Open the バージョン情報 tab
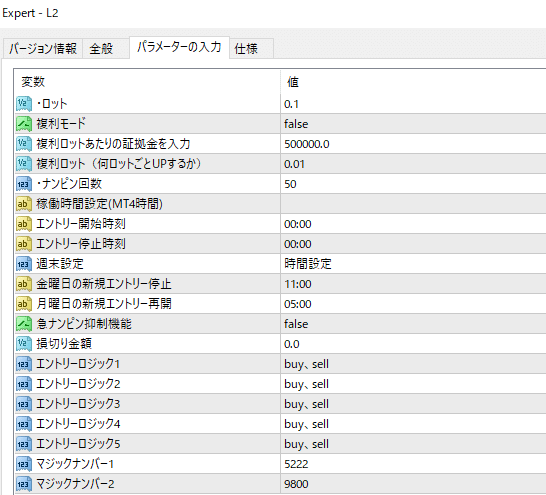Screen dimensions: 546x495 [43, 48]
